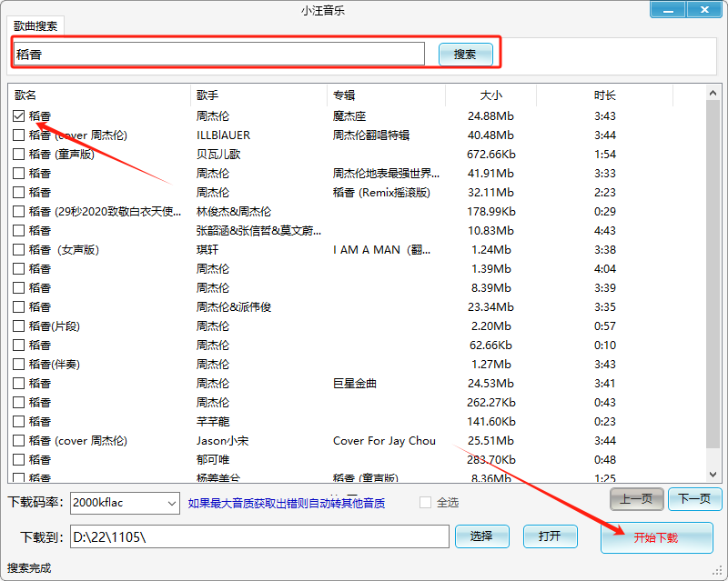The image size is (728, 581).
Task: Open the 下载码率 bitrate dropdown
Action: point(172,503)
